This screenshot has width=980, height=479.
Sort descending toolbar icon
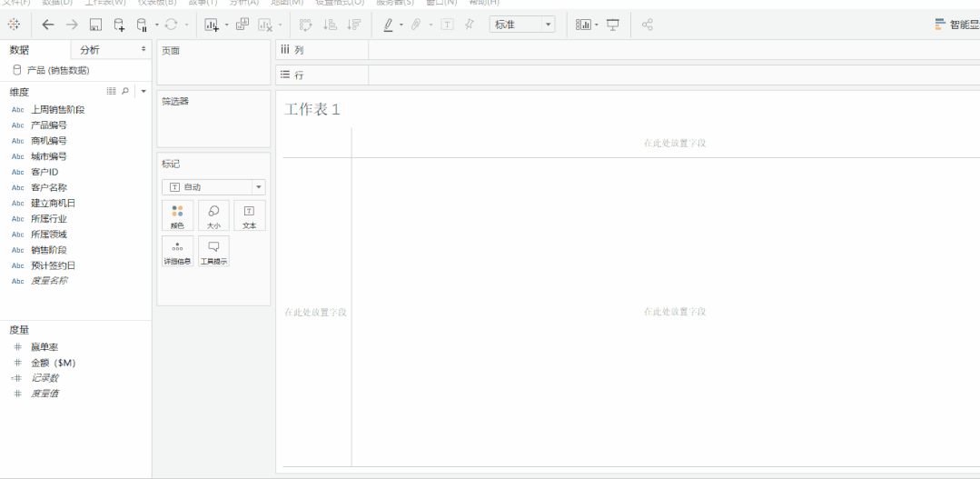[353, 25]
